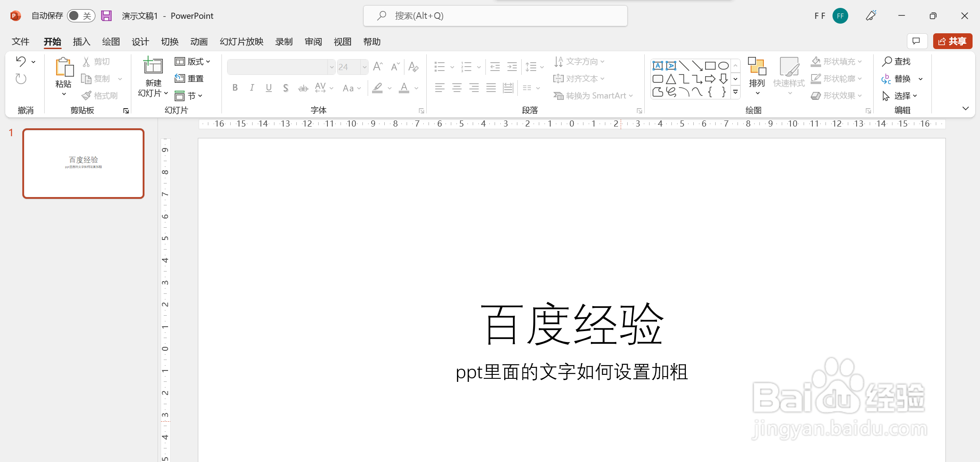Click the Cut scissors icon
Screen dimensions: 980x462
click(86, 62)
